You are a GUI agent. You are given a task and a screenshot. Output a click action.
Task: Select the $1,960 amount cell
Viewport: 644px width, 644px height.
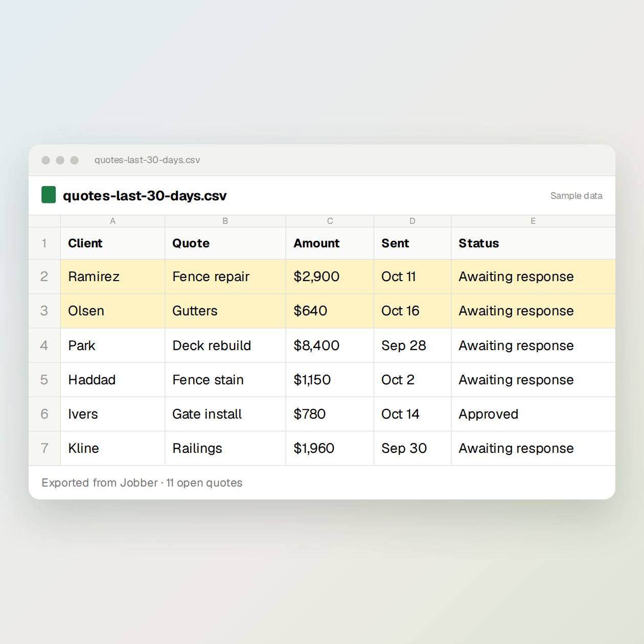330,448
